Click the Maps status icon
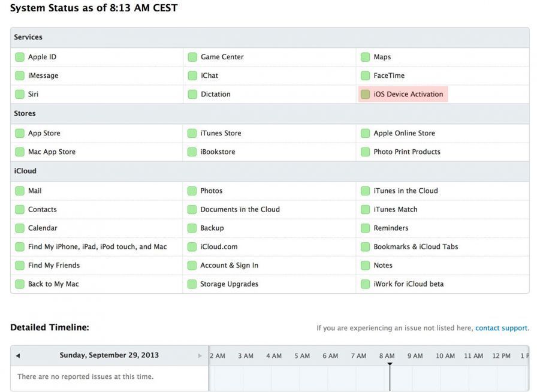The image size is (537, 392). click(364, 56)
